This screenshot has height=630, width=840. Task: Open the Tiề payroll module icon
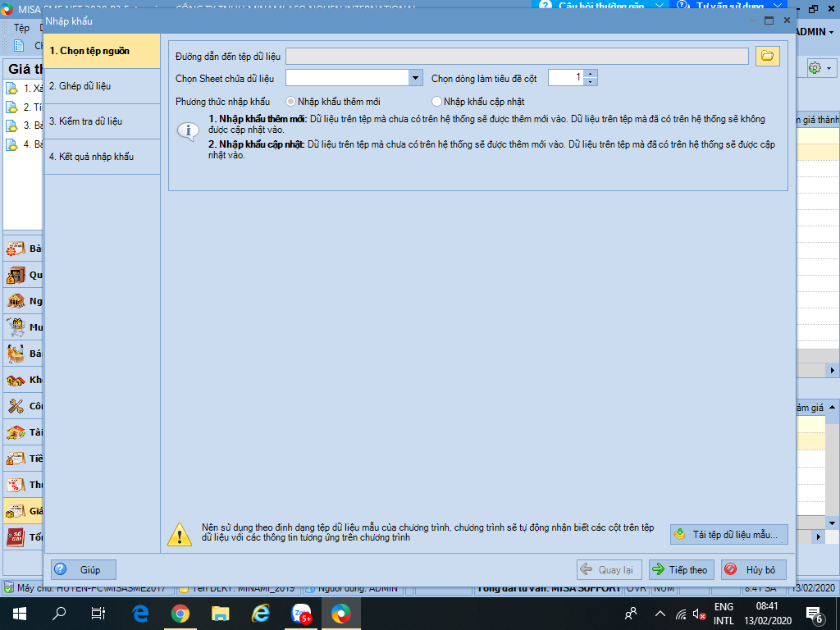coord(16,459)
